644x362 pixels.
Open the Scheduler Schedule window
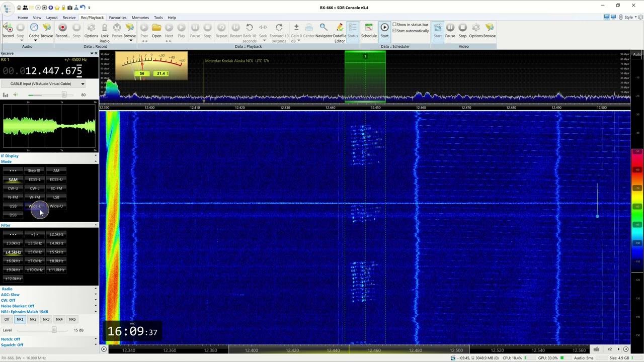tap(369, 30)
